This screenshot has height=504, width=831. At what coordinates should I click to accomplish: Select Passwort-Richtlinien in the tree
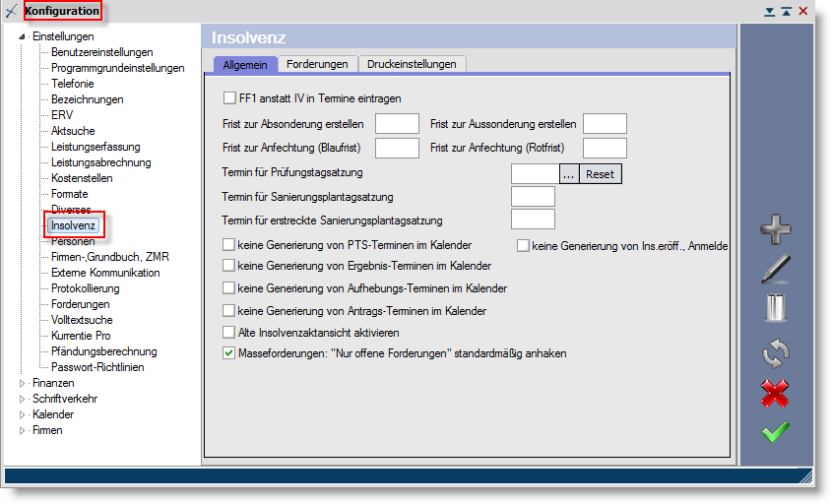click(x=97, y=367)
